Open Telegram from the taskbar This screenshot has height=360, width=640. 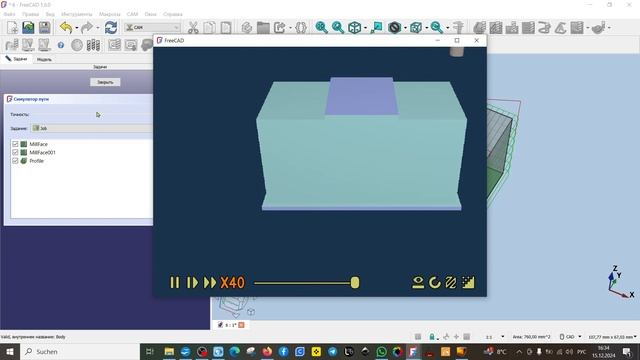click(332, 351)
